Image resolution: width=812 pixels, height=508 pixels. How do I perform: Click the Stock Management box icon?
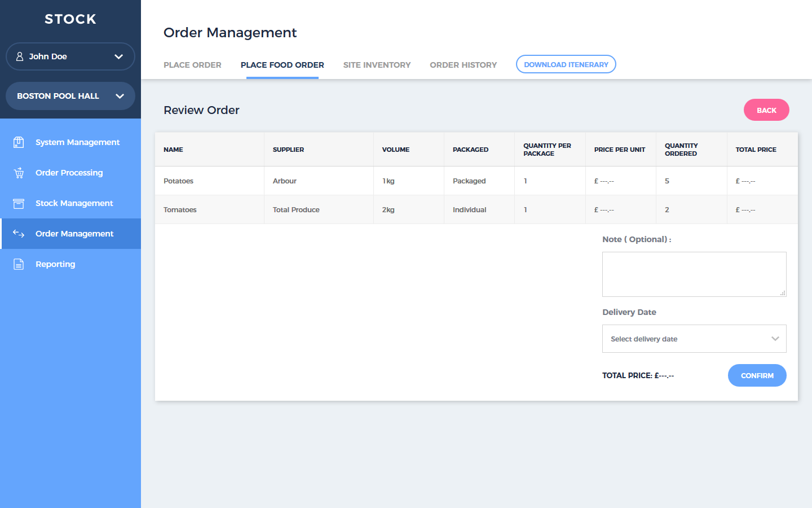tap(19, 203)
